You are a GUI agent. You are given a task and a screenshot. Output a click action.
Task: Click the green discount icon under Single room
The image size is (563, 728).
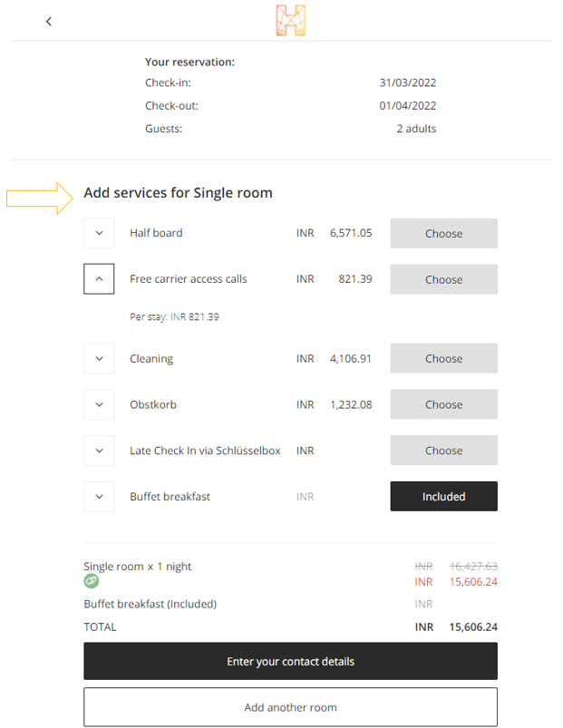coord(91,581)
